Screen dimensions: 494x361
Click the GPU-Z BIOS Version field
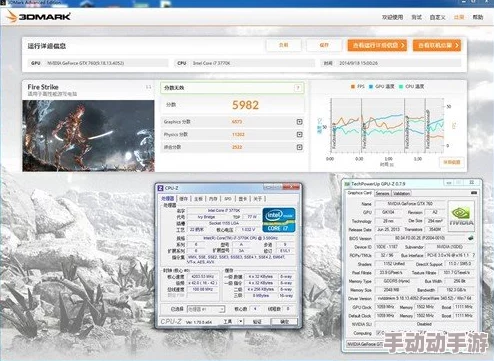(420, 238)
